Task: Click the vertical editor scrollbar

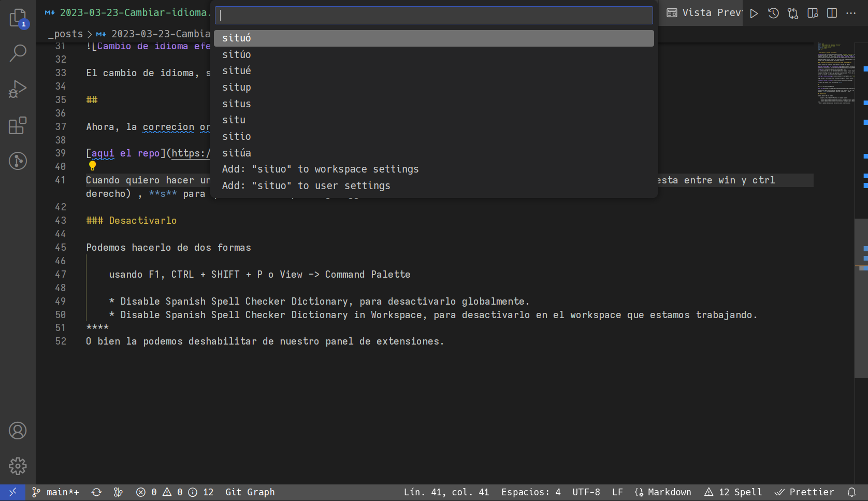Action: [x=861, y=298]
